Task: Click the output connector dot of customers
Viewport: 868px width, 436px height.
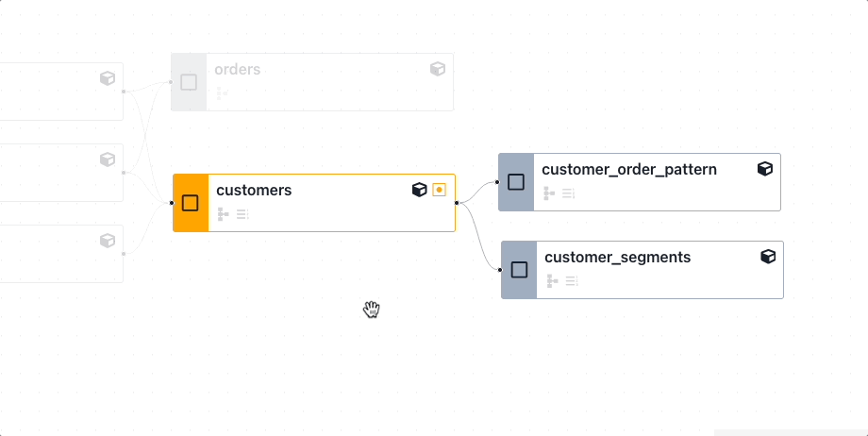Action: pos(457,202)
